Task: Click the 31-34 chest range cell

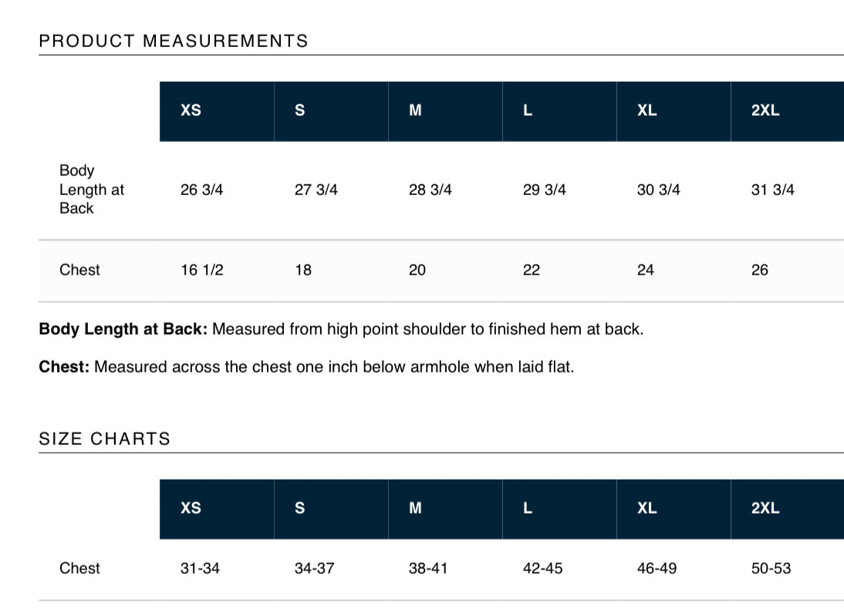Action: tap(200, 568)
